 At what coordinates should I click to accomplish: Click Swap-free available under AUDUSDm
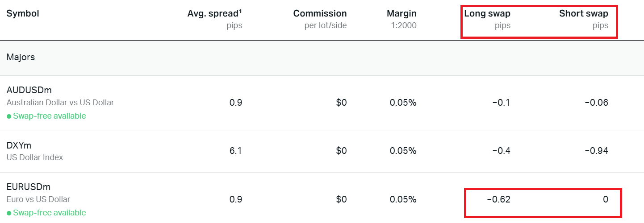(x=49, y=116)
